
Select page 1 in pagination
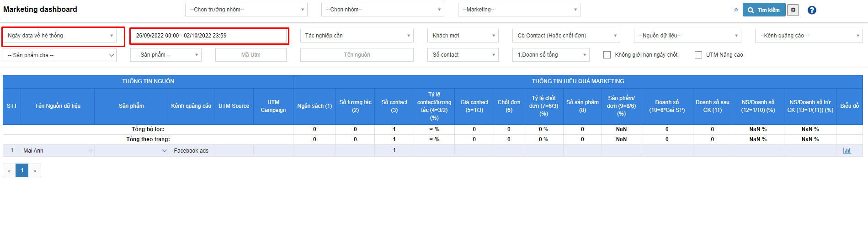tap(22, 171)
